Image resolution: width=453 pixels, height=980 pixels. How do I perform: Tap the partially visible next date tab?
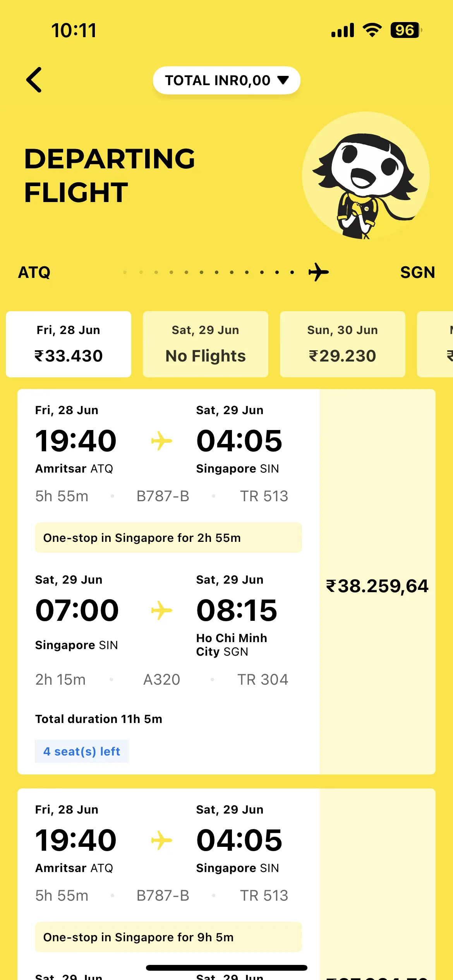tap(435, 344)
